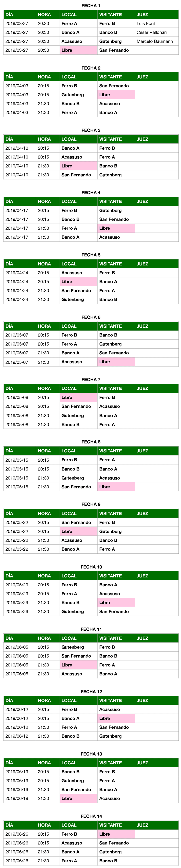Click the pink Libre cell in FECHA 1
The height and width of the screenshot is (868, 181).
(78, 50)
